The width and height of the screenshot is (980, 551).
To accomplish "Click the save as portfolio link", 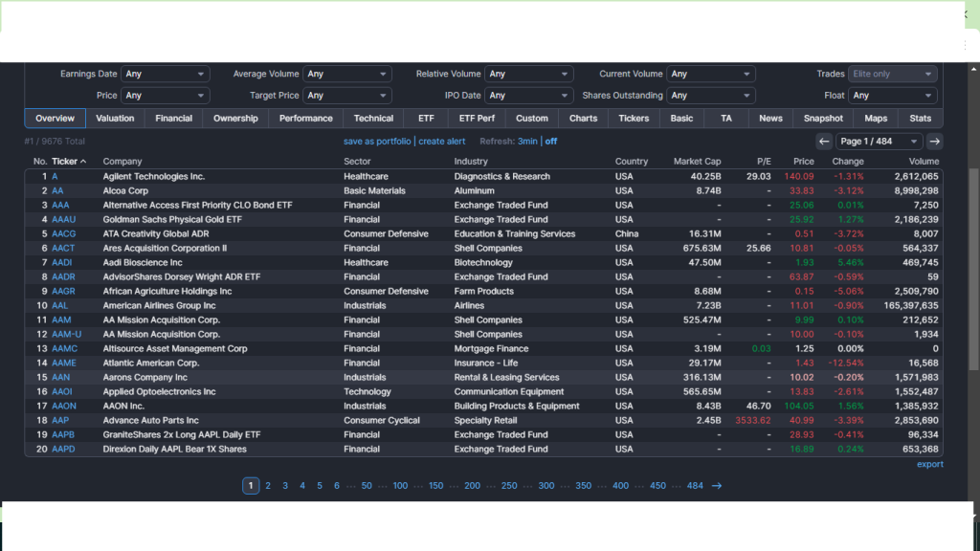I will click(x=376, y=141).
